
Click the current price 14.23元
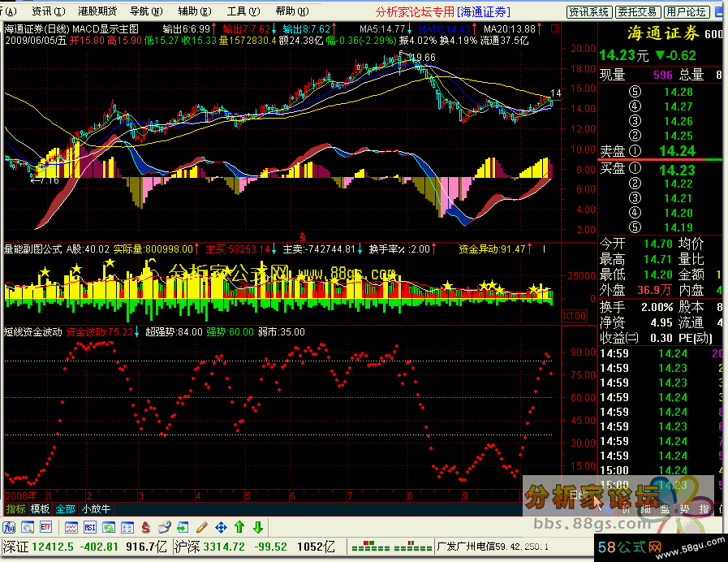[623, 56]
